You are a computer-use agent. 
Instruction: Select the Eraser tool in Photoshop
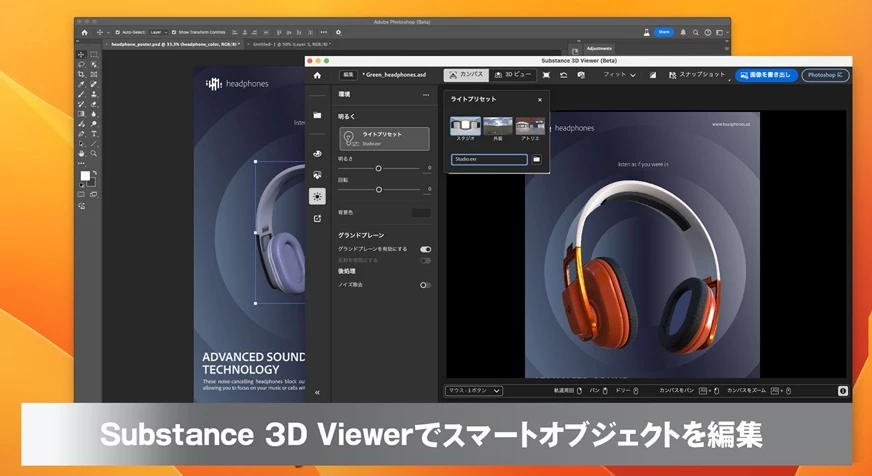tap(93, 105)
